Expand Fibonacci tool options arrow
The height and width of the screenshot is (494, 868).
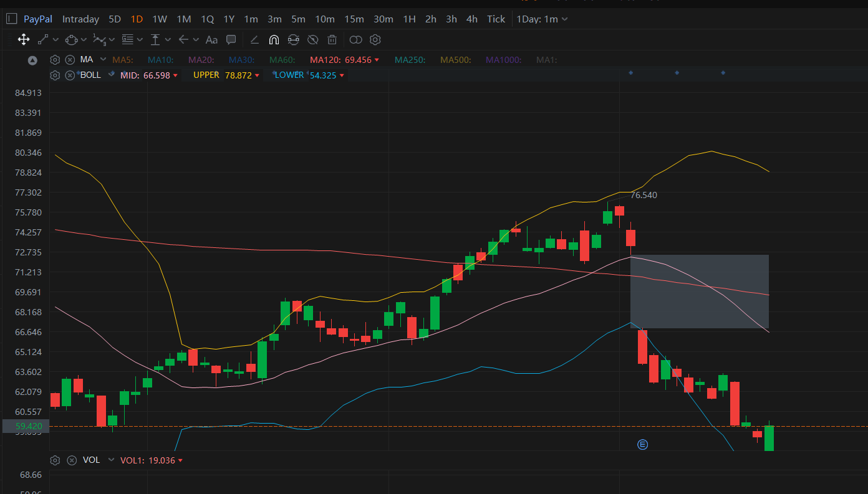(140, 40)
